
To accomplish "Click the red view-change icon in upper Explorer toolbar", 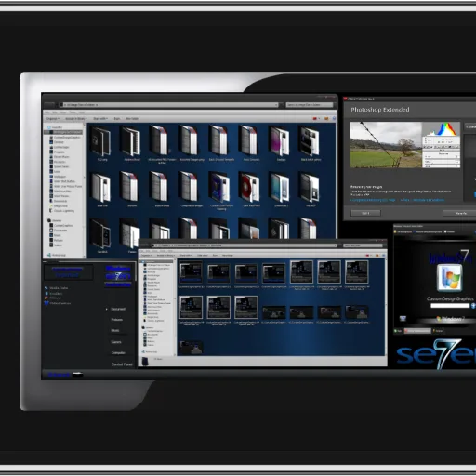I will coord(315,118).
